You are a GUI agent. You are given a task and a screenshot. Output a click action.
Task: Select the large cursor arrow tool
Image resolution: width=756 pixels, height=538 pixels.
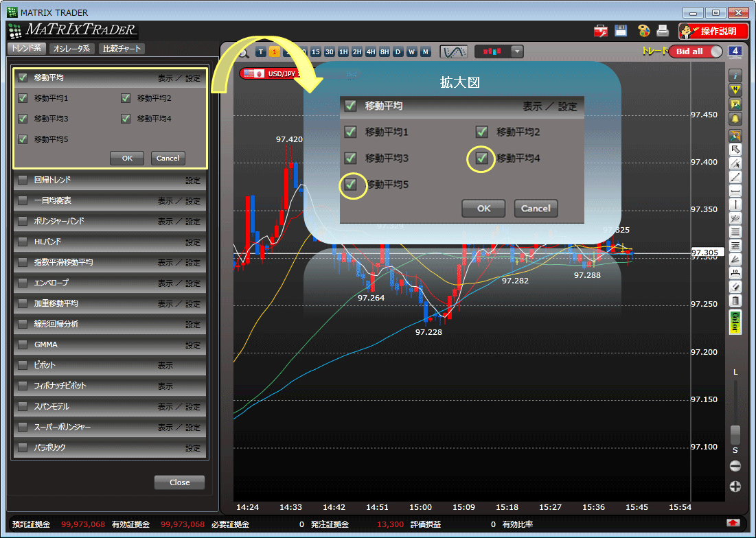[735, 150]
